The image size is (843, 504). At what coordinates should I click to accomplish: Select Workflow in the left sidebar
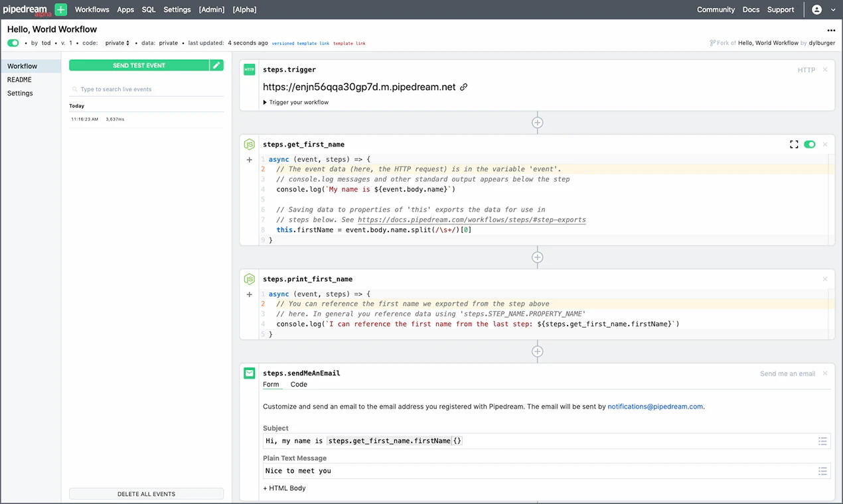point(31,66)
